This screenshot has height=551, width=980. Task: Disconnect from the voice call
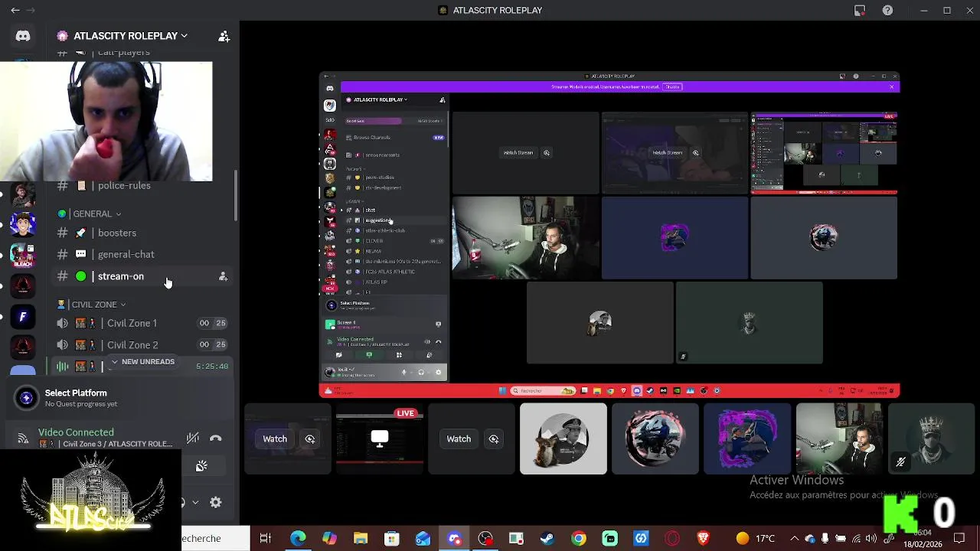click(x=216, y=439)
